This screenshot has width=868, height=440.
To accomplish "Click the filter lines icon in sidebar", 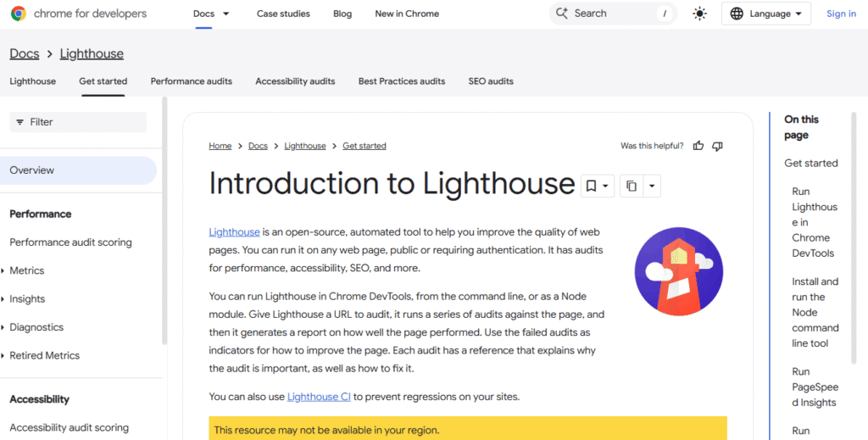I will point(20,122).
